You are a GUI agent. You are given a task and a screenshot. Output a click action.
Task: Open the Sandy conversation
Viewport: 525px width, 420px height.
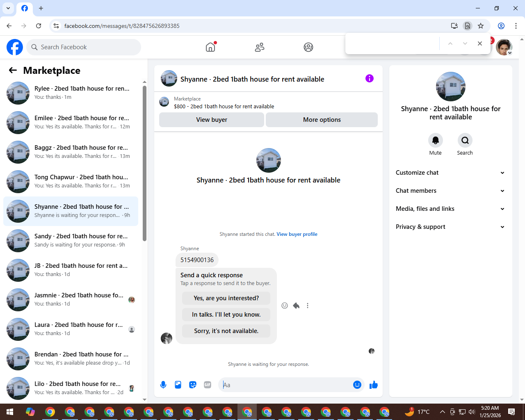[x=71, y=241]
